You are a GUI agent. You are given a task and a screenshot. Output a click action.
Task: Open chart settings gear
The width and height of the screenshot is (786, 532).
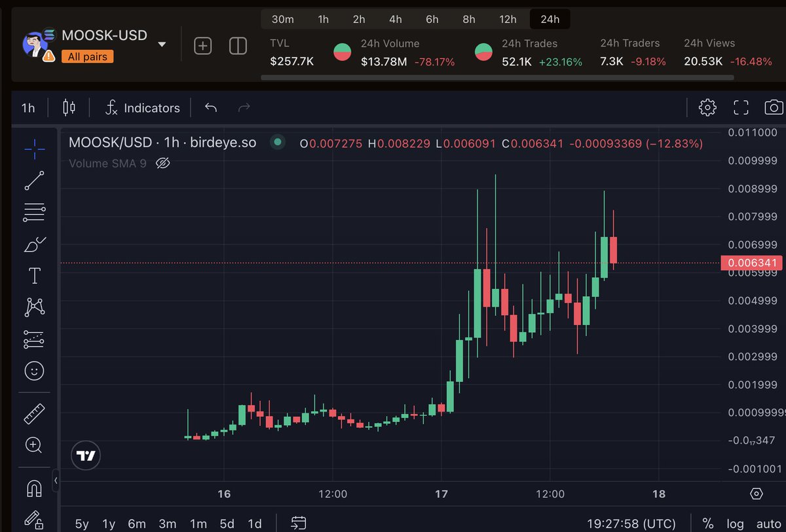[707, 107]
